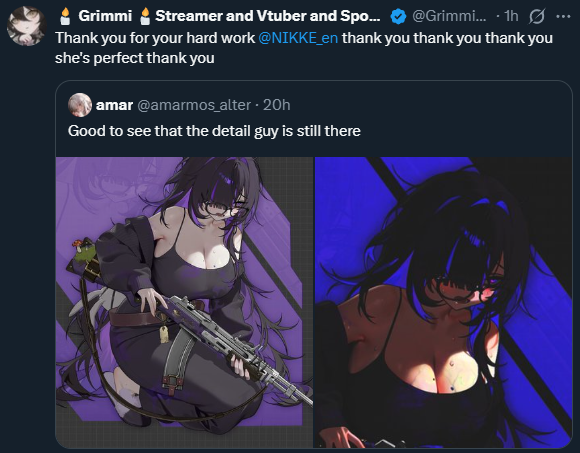The image size is (580, 453).
Task: Open right close-up image with blue background
Action: tap(443, 302)
